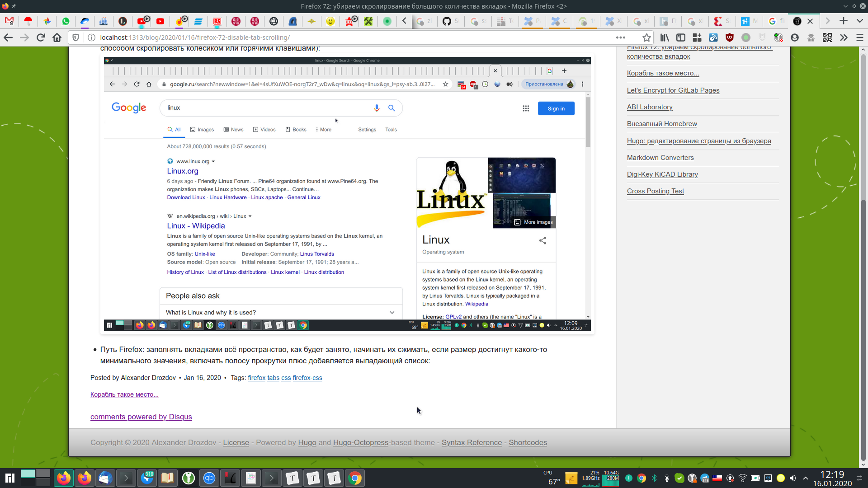
Task: Open Google Chrome from the taskbar
Action: [x=355, y=478]
